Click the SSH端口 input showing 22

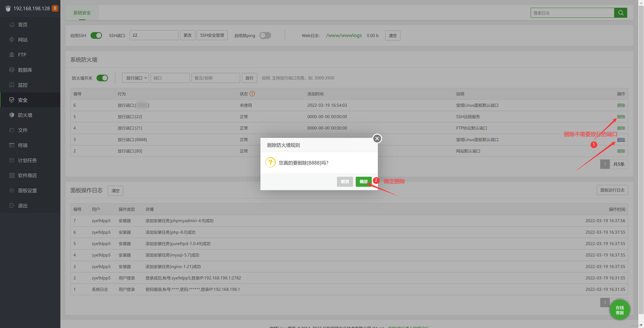pos(154,35)
